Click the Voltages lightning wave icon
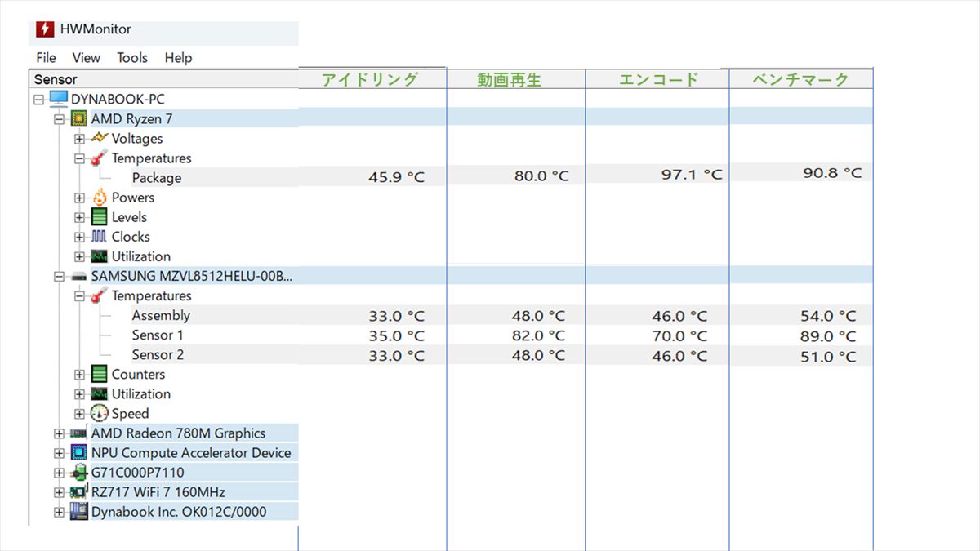 pyautogui.click(x=99, y=139)
